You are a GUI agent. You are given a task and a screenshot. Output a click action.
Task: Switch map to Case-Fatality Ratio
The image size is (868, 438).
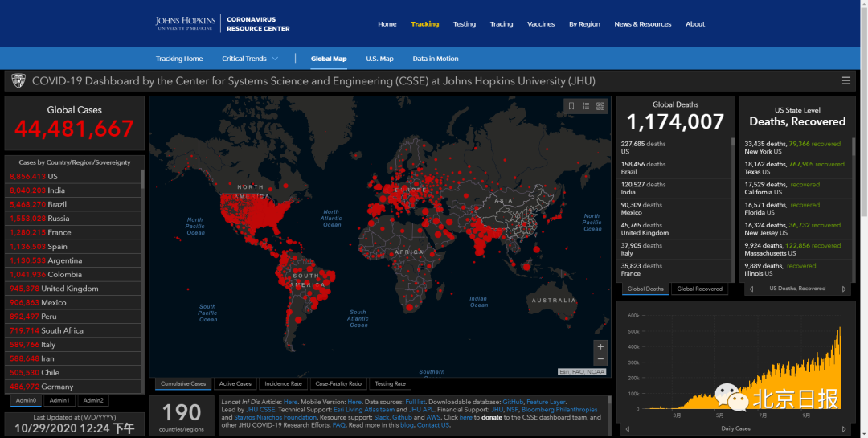pyautogui.click(x=339, y=383)
